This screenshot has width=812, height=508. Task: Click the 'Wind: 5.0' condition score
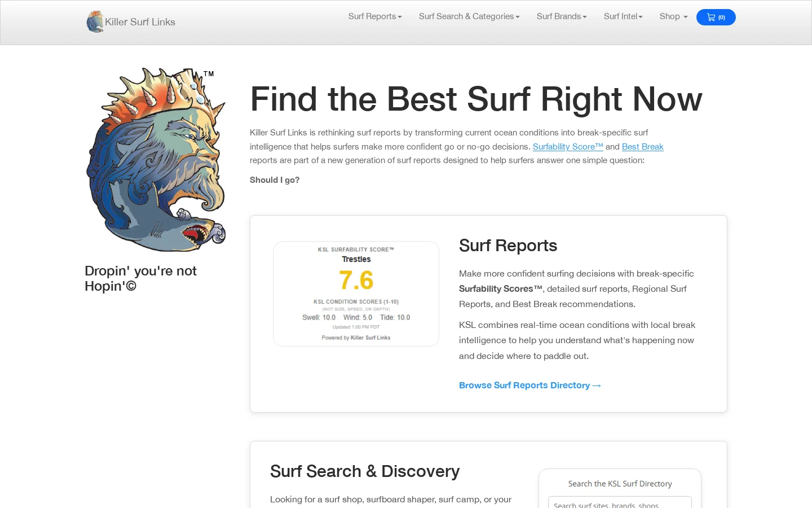pos(358,318)
